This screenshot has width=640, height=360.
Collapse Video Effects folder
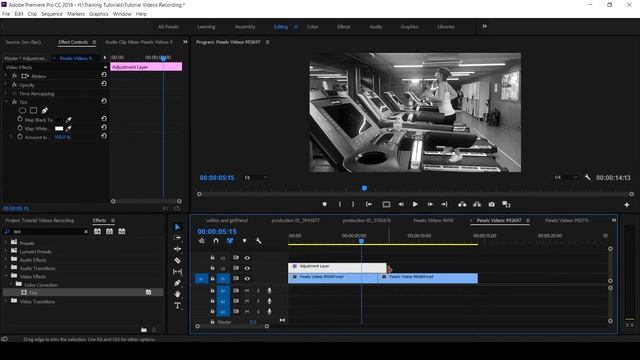point(6,276)
